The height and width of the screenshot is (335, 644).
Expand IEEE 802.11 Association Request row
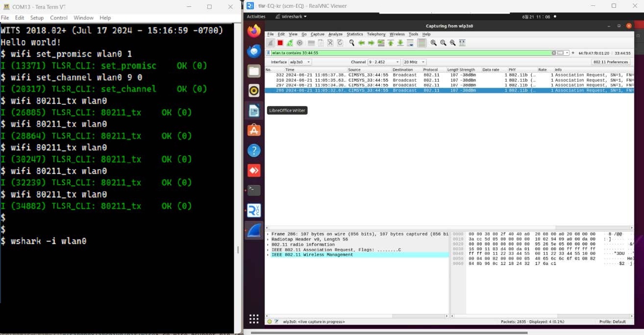[x=268, y=250]
